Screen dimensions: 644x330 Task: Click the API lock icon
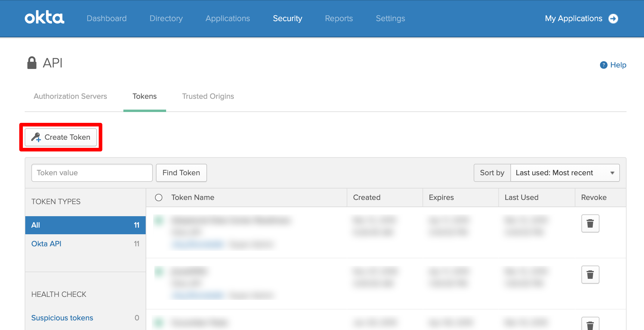[32, 63]
